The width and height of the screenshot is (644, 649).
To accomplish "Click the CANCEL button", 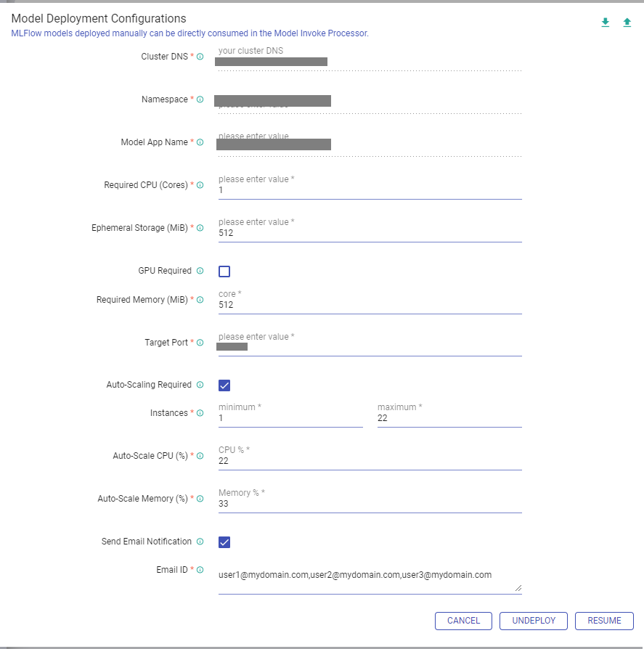I will 463,621.
